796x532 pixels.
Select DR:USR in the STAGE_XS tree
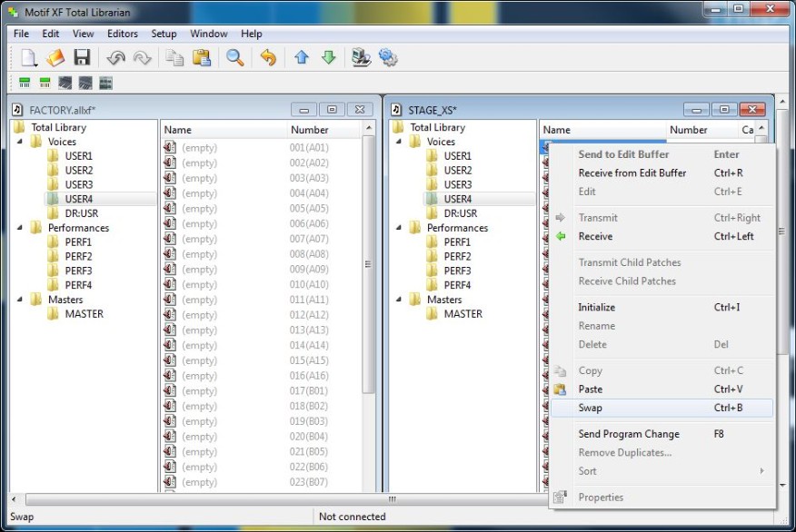pyautogui.click(x=461, y=213)
